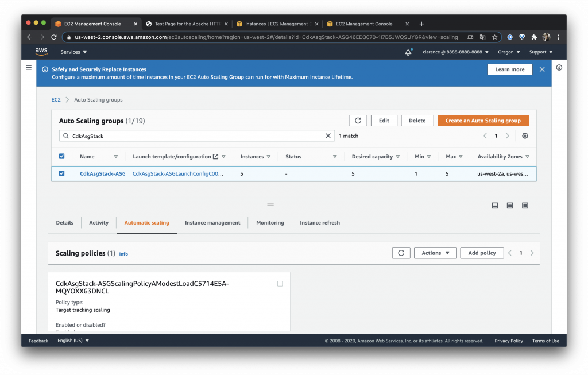588x375 pixels.
Task: Sort by Desired capacity column
Action: [397, 156]
